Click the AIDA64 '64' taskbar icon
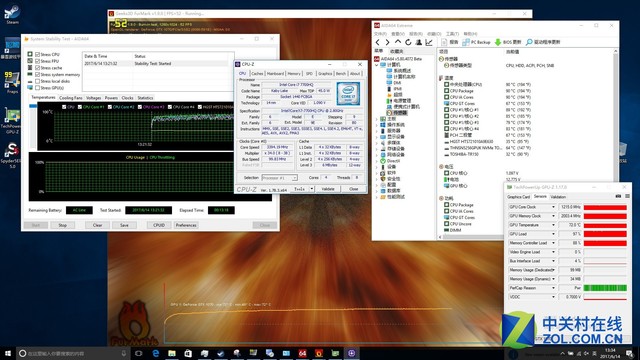This screenshot has height=360, width=640. [302, 353]
